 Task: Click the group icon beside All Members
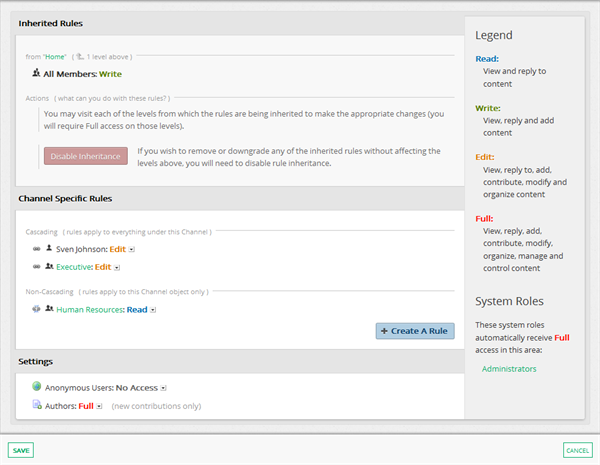36,73
